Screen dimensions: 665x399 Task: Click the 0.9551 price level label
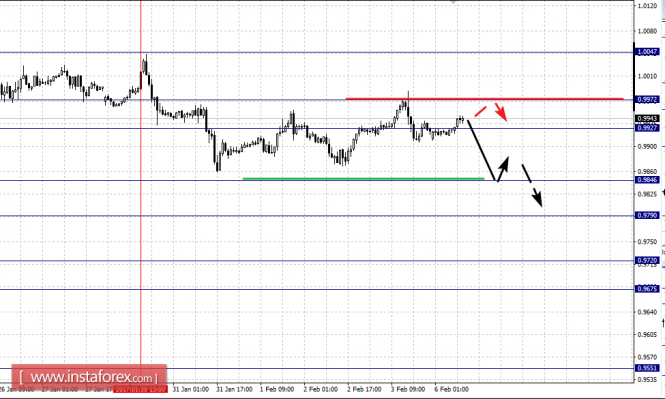pyautogui.click(x=647, y=368)
